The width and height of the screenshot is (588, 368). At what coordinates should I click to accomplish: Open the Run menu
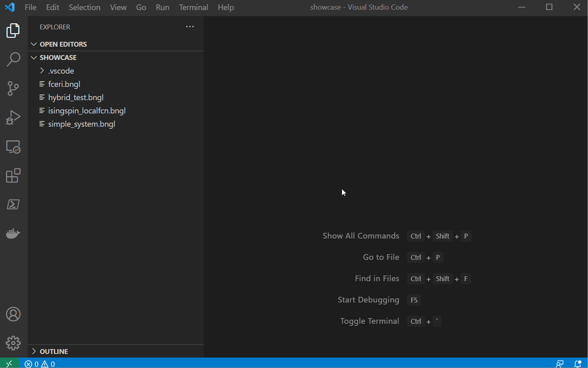(162, 7)
